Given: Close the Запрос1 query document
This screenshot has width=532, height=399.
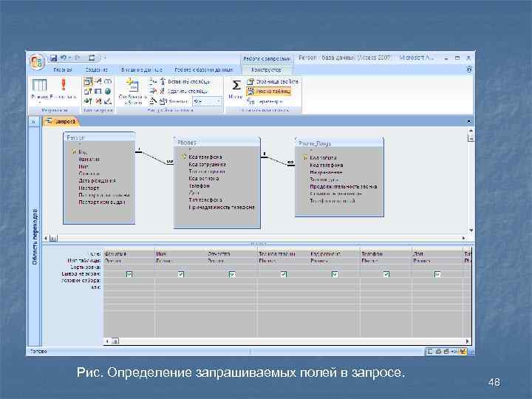Looking at the screenshot, I should click(468, 121).
